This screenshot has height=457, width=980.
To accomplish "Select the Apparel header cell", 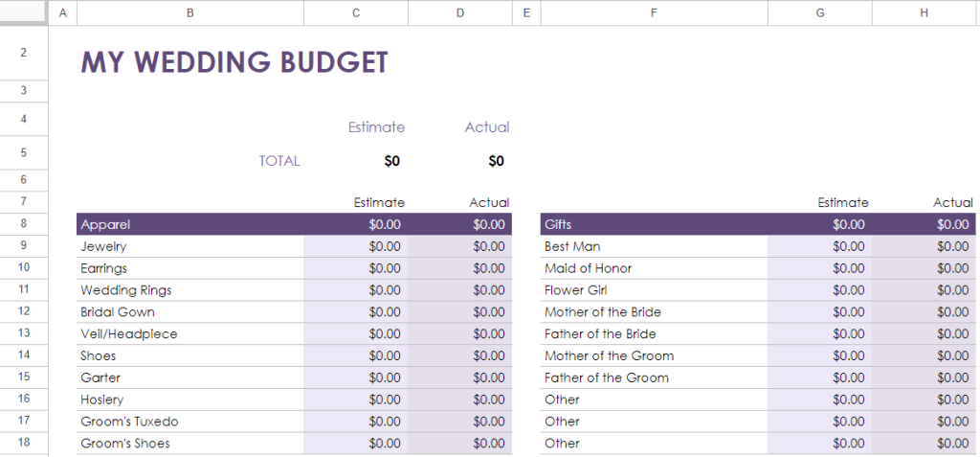I will [x=190, y=224].
